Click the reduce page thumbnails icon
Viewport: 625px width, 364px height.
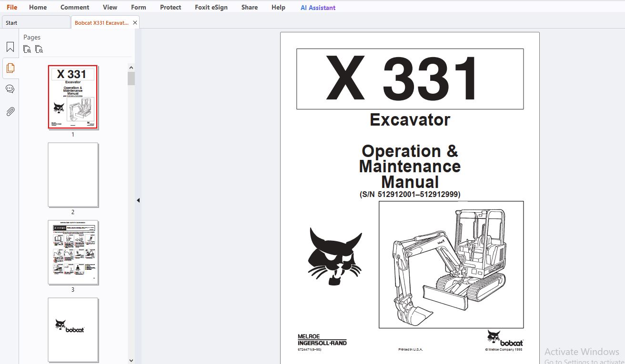[39, 49]
